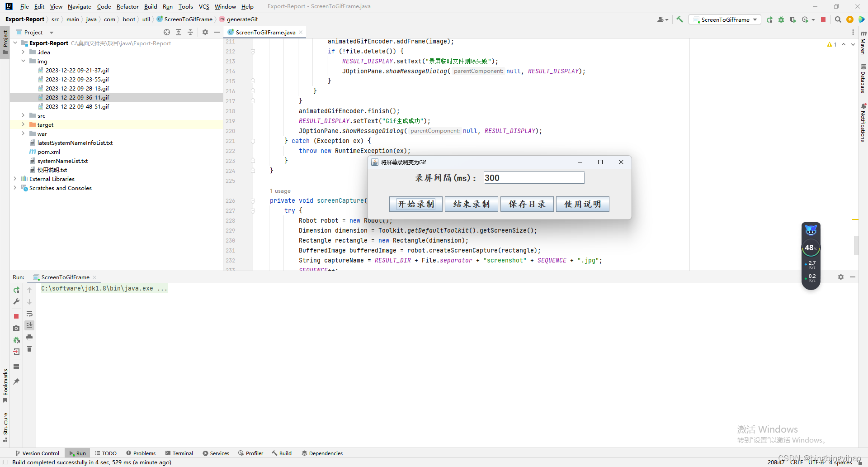Collapse the img folder
868x467 pixels.
[x=24, y=61]
